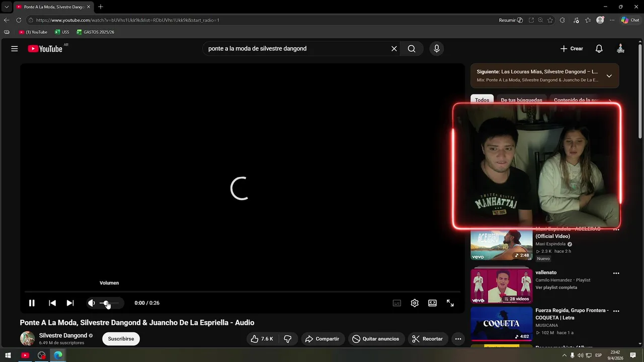Enter fullscreen mode
The width and height of the screenshot is (644, 362).
(450, 303)
